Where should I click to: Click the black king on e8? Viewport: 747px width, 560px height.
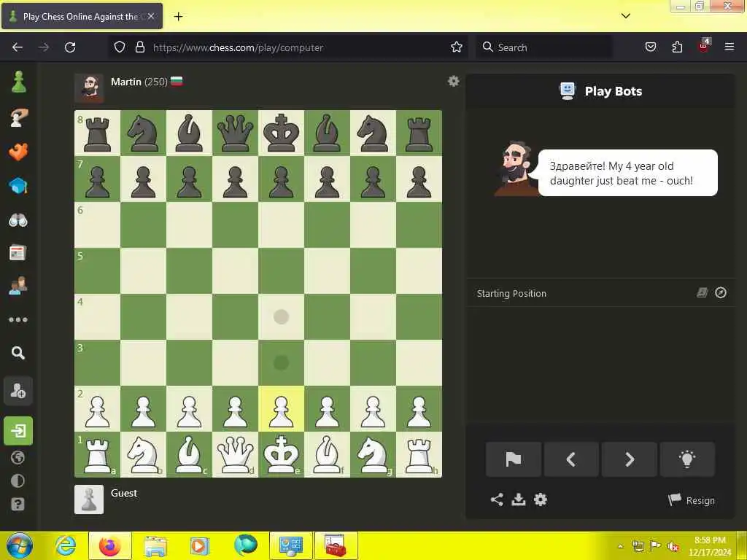pyautogui.click(x=281, y=133)
